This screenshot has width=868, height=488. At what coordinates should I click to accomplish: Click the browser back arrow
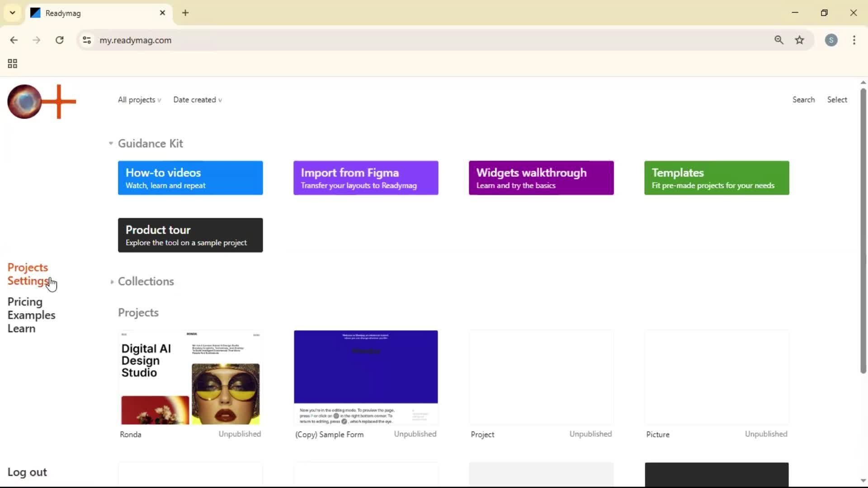pyautogui.click(x=14, y=40)
